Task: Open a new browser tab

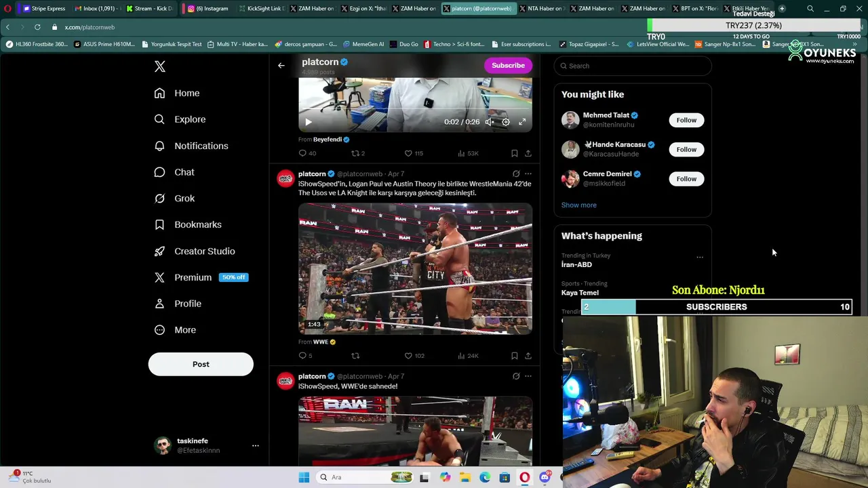Action: point(782,9)
